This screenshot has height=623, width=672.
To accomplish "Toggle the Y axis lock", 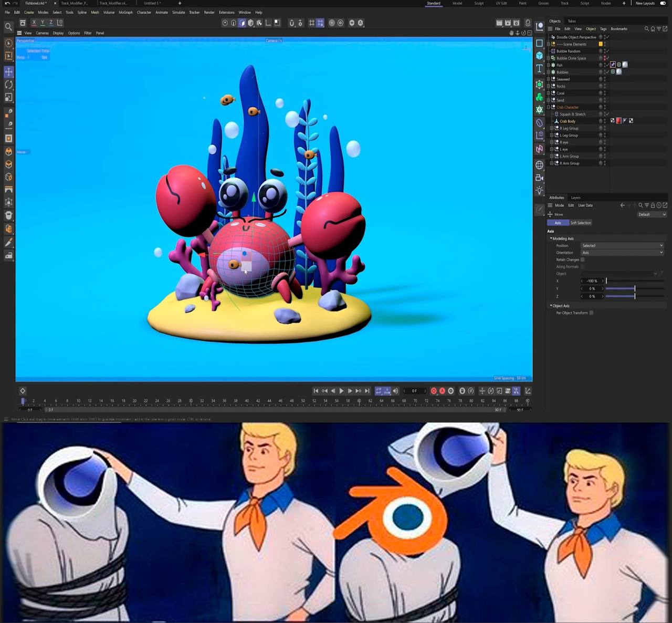I will coord(43,23).
